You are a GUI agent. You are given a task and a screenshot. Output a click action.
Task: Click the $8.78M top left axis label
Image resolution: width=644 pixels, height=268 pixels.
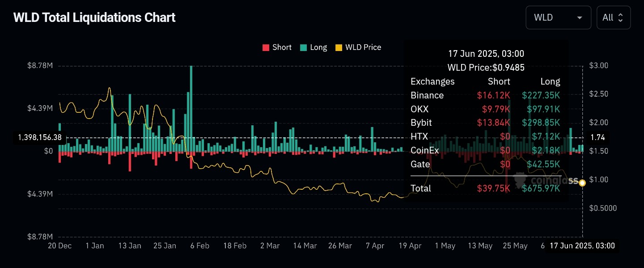(x=40, y=66)
